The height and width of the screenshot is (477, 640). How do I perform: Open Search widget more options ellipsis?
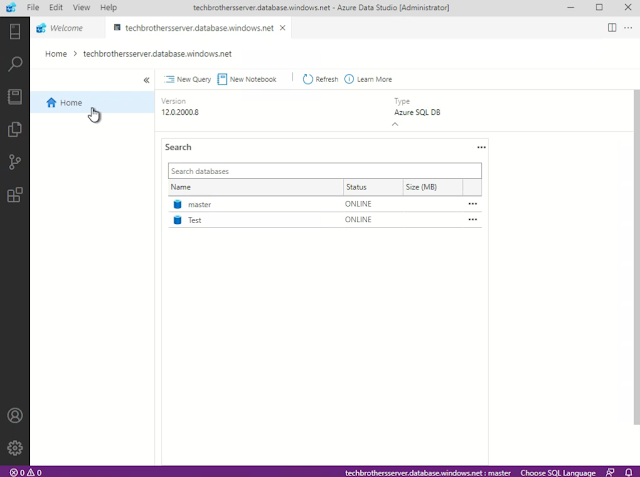[x=481, y=147]
